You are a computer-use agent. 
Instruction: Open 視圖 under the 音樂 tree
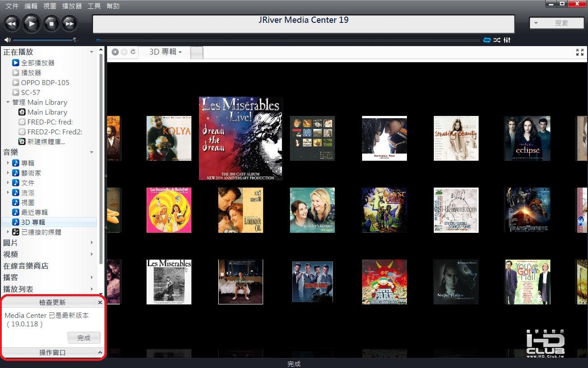coord(23,202)
